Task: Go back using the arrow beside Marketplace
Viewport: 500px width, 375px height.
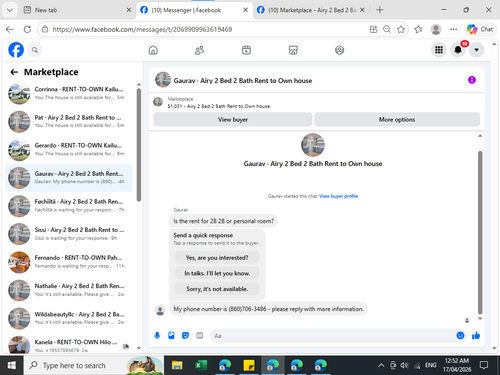Action: coord(14,72)
